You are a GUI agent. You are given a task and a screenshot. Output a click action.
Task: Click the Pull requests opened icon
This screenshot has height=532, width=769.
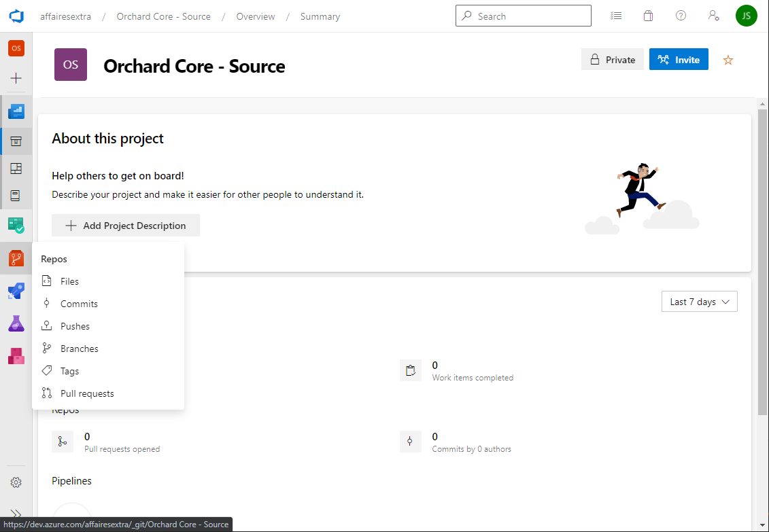(x=63, y=442)
